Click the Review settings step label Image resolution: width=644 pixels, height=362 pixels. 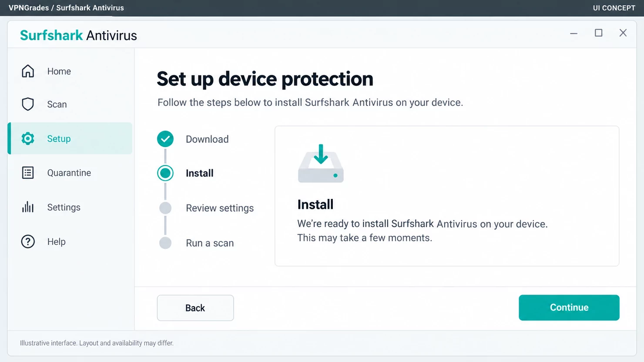click(x=220, y=208)
